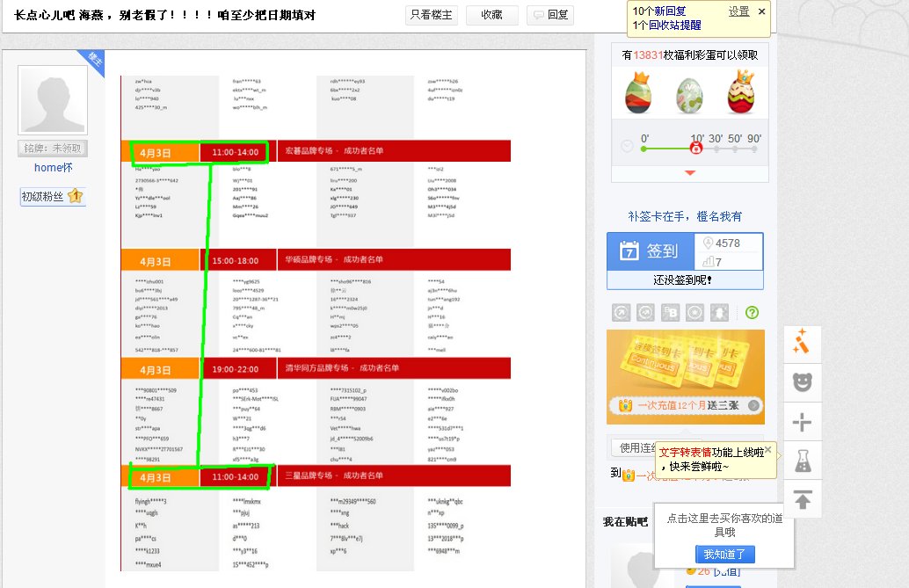This screenshot has width=909, height=588.
Task: Share thread using the Baidu 'B' share icon
Action: coord(670,312)
